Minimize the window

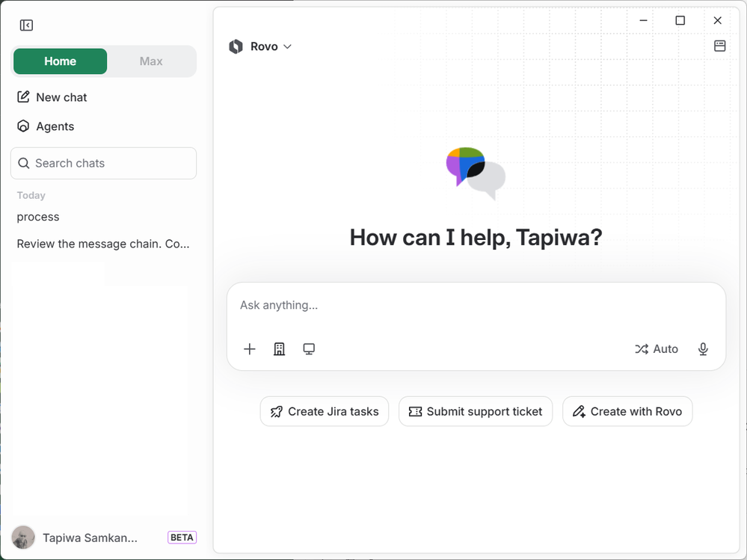click(x=643, y=20)
